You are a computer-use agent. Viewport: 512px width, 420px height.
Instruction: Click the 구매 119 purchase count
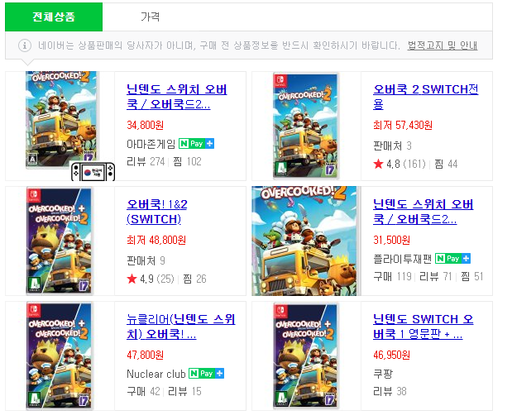point(393,277)
